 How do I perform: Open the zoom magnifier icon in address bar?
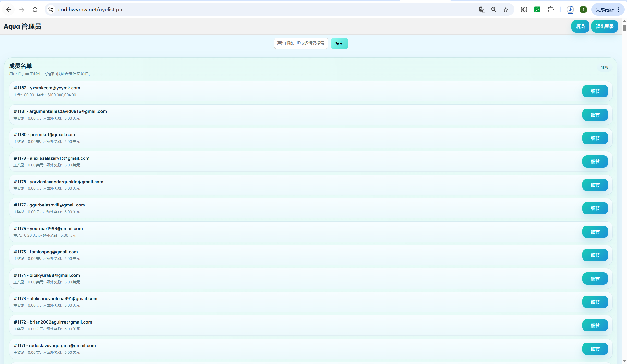tap(494, 10)
